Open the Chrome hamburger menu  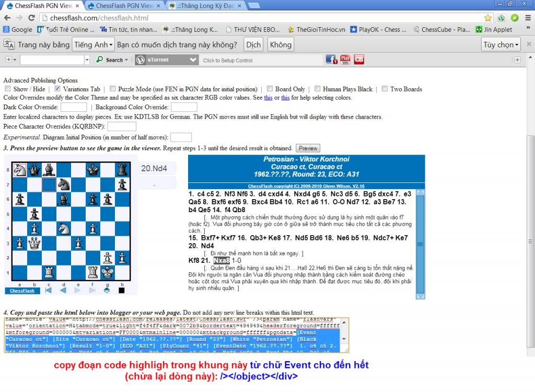tap(528, 18)
